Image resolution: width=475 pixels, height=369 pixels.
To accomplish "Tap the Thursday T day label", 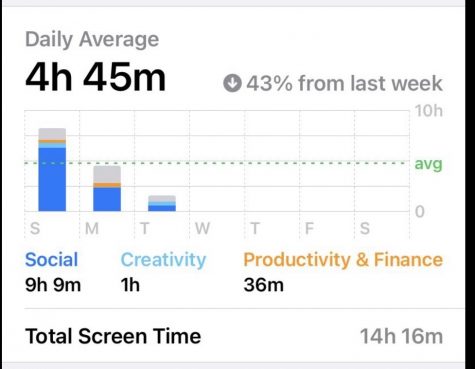I will click(x=255, y=229).
